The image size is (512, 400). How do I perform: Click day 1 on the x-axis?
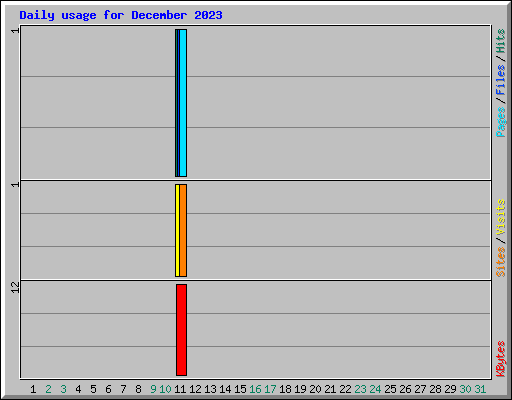[x=33, y=389]
